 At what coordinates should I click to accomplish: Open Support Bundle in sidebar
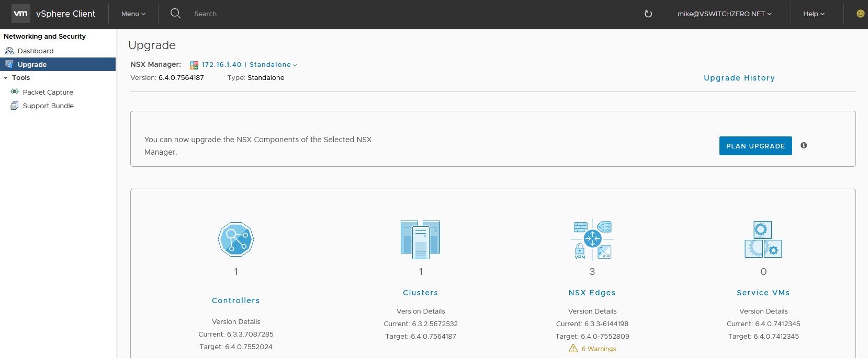pos(48,106)
